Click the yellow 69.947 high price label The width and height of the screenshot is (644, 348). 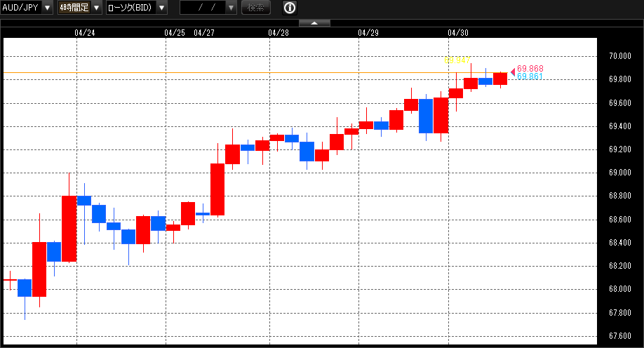coord(457,60)
